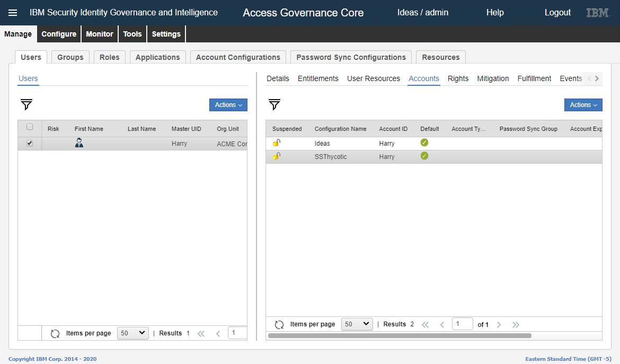Click the Users sub-tab in left panel
This screenshot has height=364, width=620.
28,78
